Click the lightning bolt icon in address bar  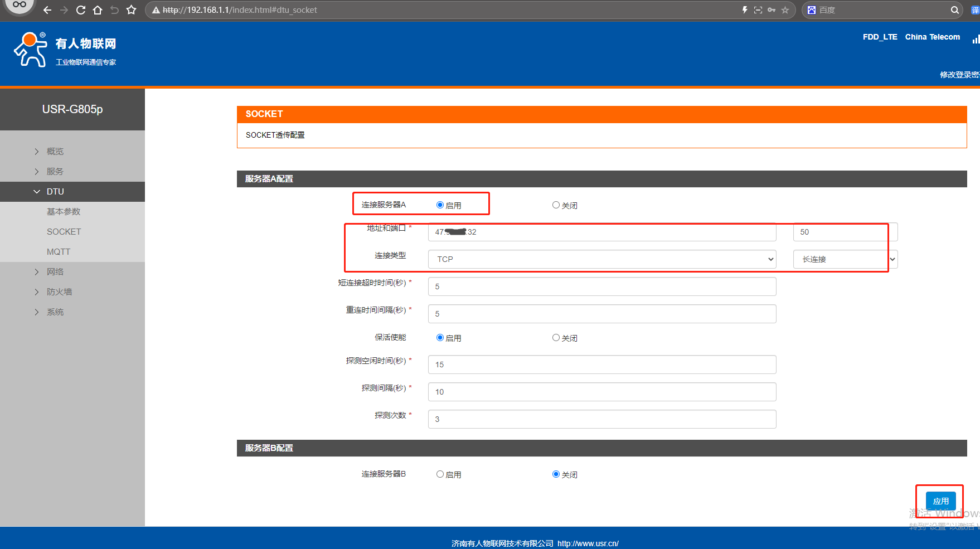(x=744, y=10)
